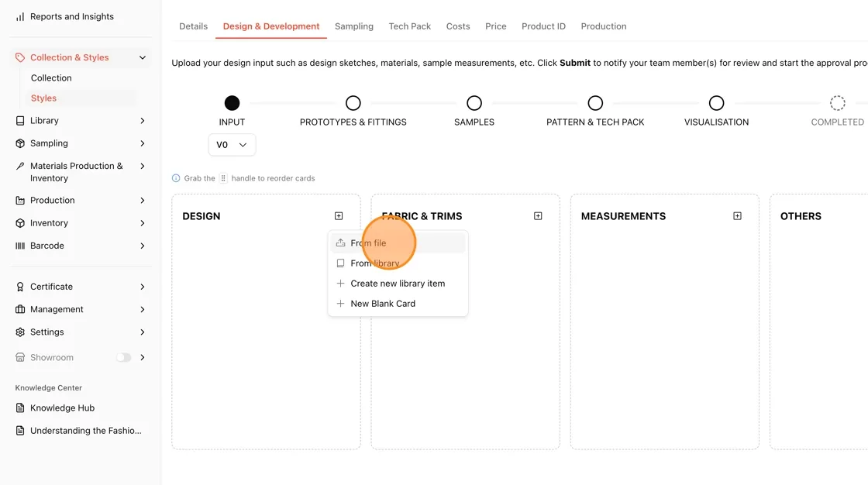Click the Reports and Insights chart icon
This screenshot has width=868, height=485.
[20, 16]
